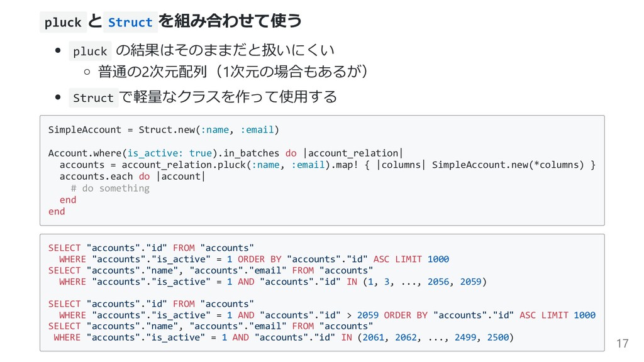Click the 'ASC LIMIT 1000' first query text

[x=411, y=259]
